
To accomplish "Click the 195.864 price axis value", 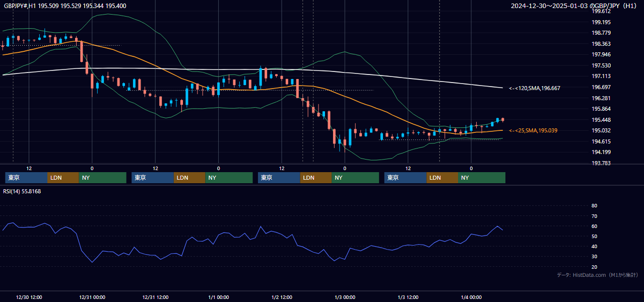I will [601, 109].
